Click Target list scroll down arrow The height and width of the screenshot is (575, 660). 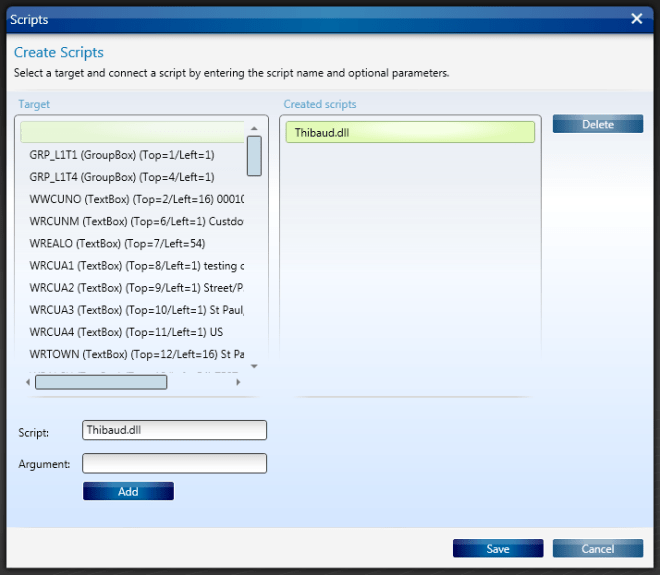(254, 366)
